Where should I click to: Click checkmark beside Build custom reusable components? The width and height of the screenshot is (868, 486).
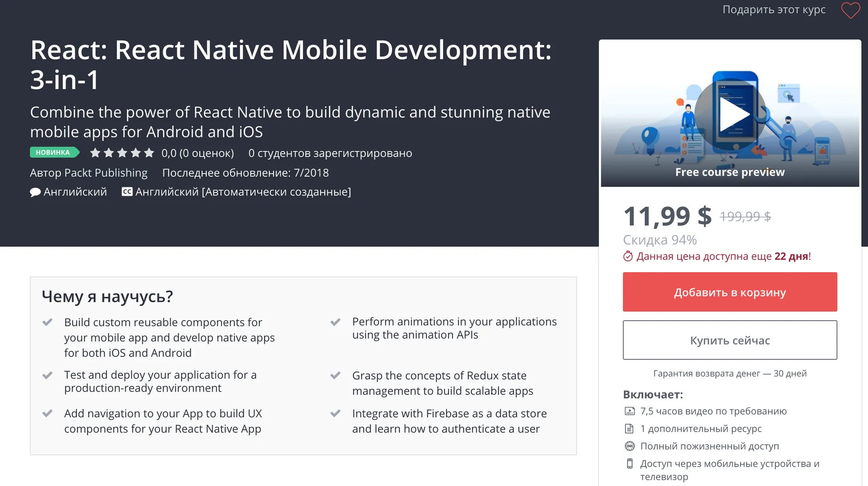[x=47, y=322]
